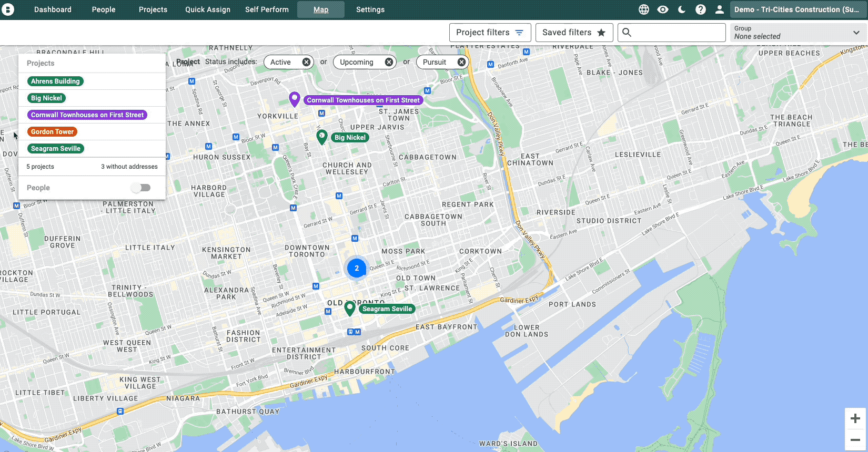Open the help question mark icon
Viewport: 868px width, 452px height.
[x=701, y=9]
